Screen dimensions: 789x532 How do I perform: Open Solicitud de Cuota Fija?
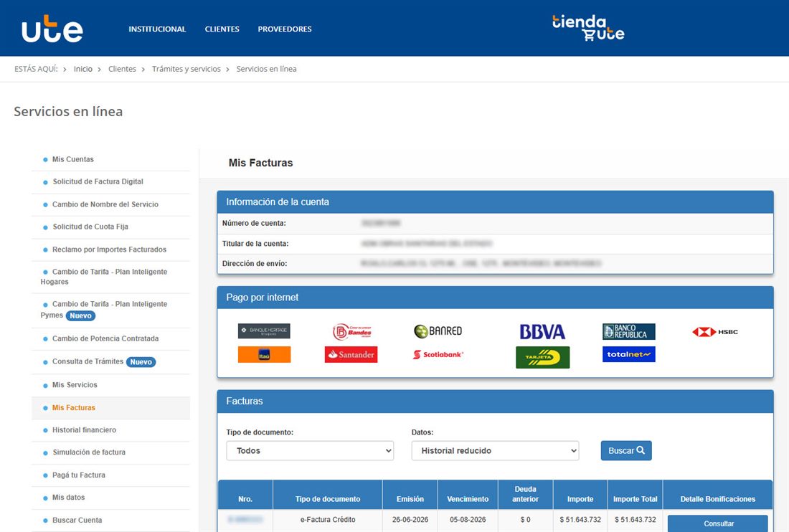point(90,227)
